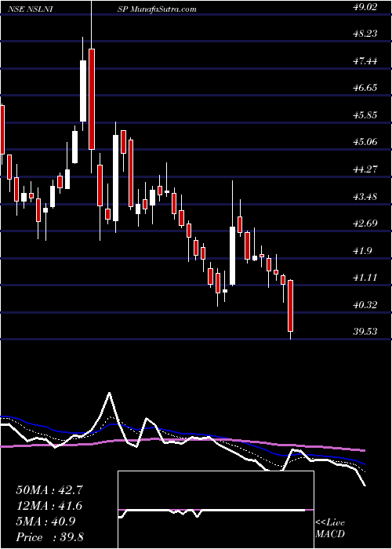
Task: Click the 43.48 price axis label
Action: 365,197
